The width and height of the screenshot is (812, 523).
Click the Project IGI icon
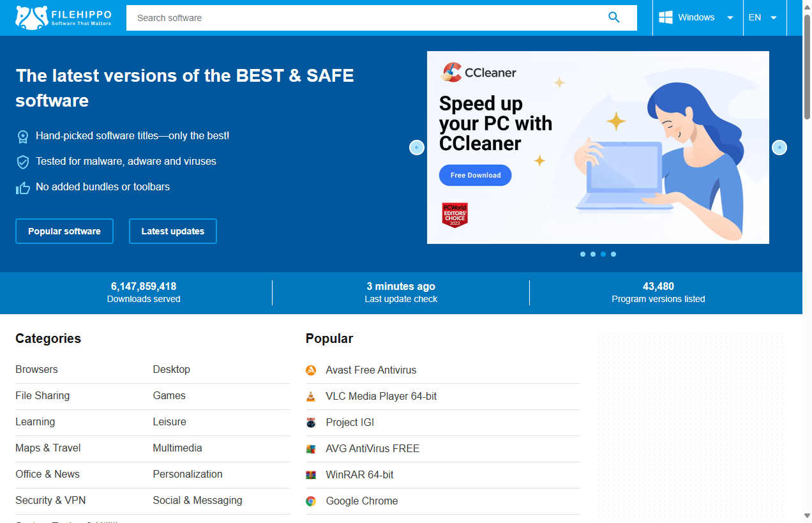[x=311, y=423]
